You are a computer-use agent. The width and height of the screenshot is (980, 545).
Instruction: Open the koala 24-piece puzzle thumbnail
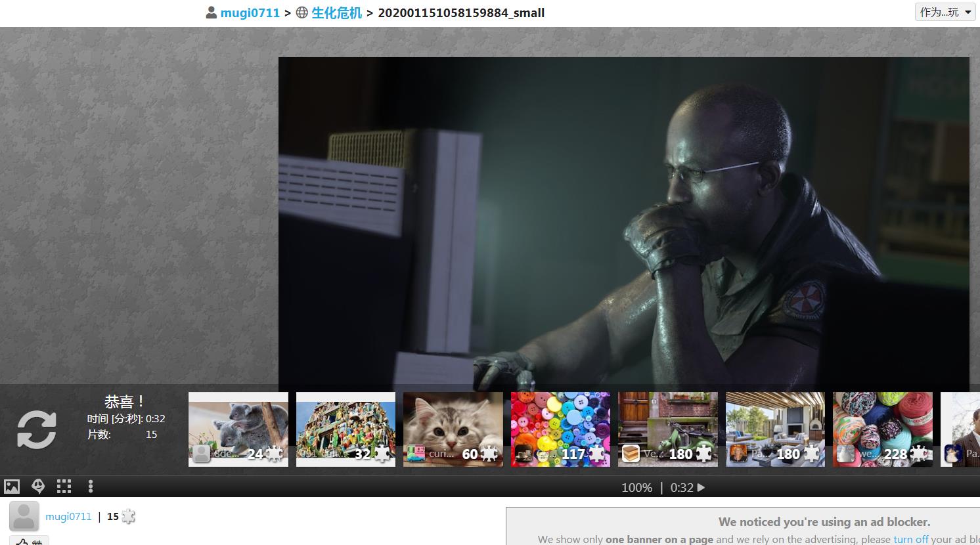[238, 429]
